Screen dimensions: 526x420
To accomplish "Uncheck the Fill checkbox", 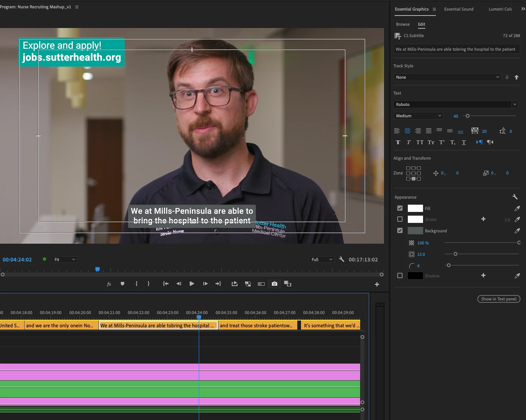I will click(400, 208).
